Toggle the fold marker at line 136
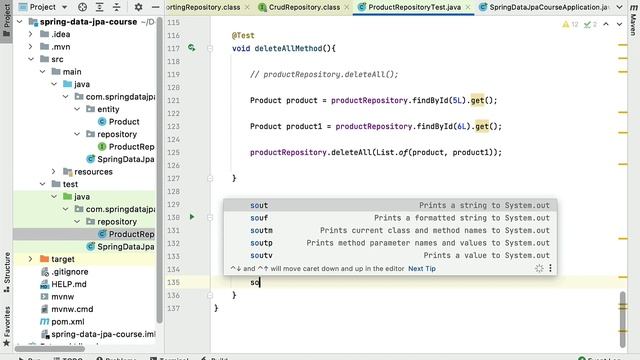The image size is (640, 360). pyautogui.click(x=210, y=295)
